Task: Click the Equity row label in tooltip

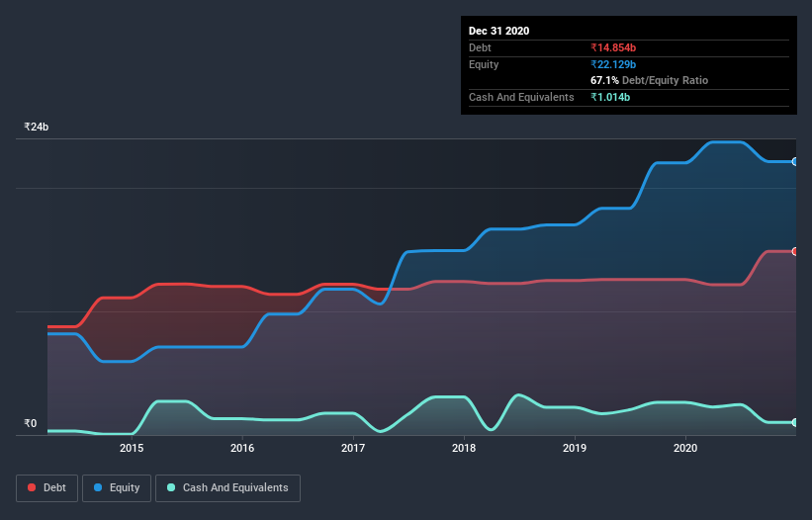Action: [484, 64]
